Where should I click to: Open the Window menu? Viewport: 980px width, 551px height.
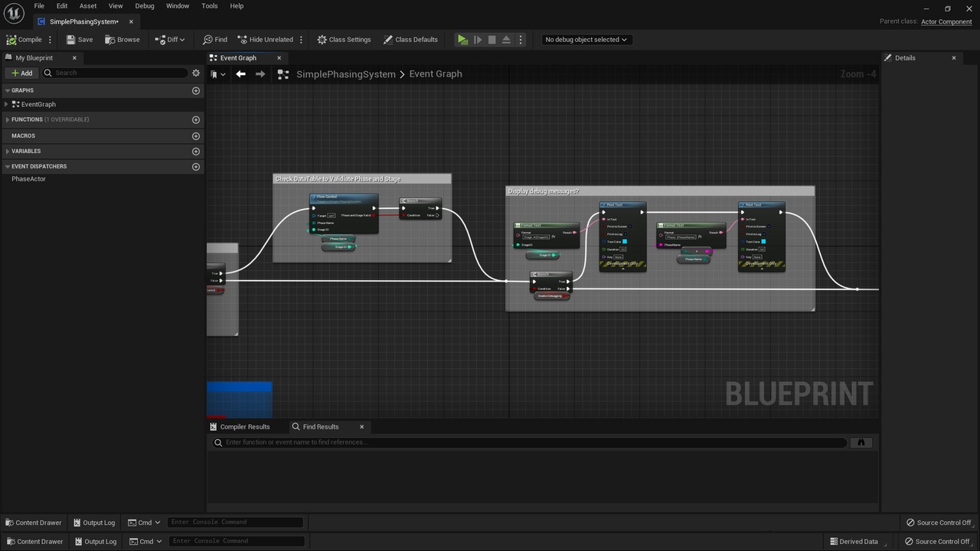coord(178,6)
